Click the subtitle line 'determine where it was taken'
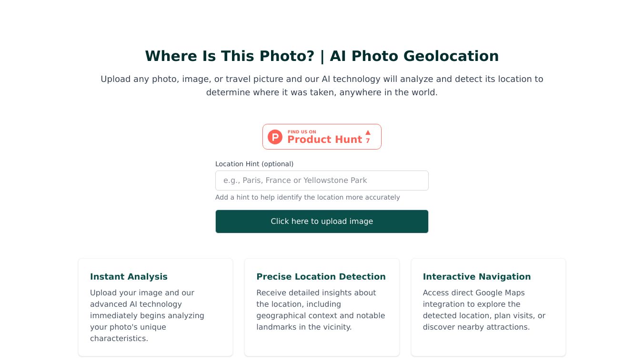The image size is (644, 362). tap(322, 92)
